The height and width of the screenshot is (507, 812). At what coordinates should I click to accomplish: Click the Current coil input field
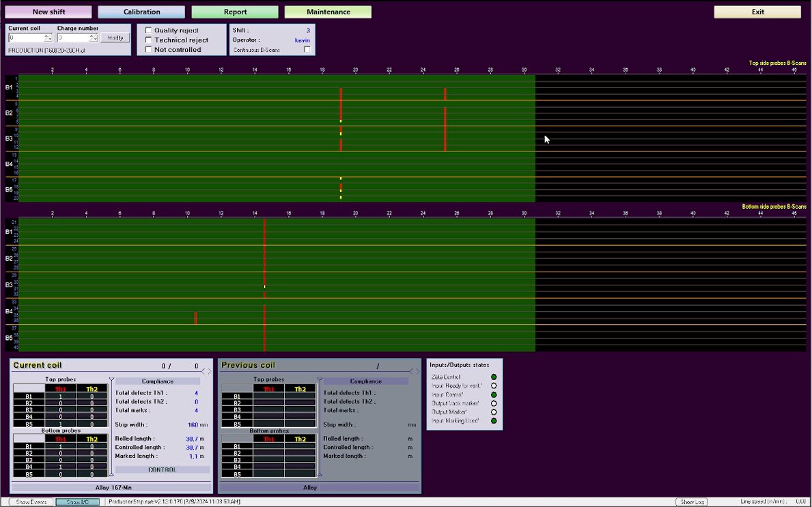[x=26, y=38]
